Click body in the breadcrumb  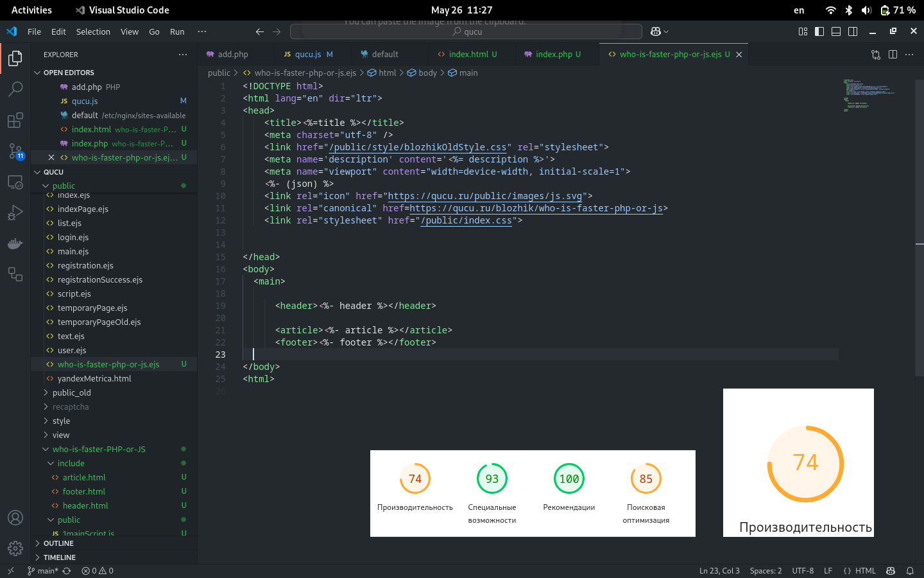(422, 73)
